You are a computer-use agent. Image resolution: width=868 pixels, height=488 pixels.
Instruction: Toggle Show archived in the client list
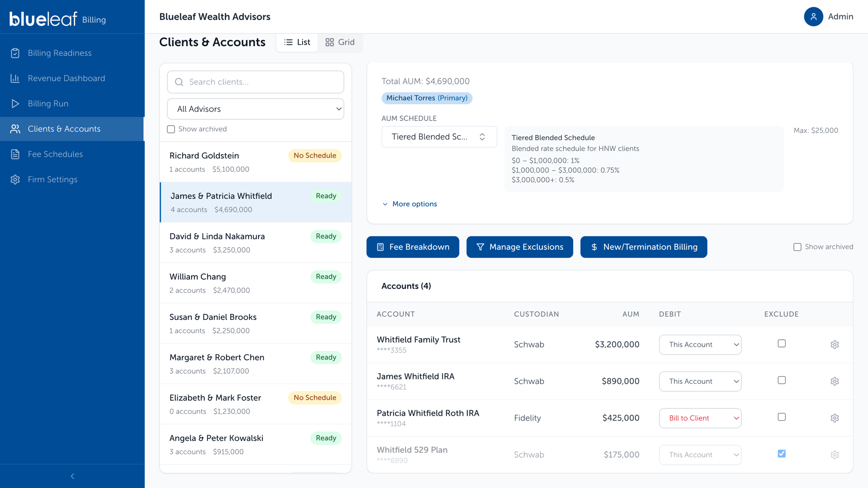coord(171,129)
